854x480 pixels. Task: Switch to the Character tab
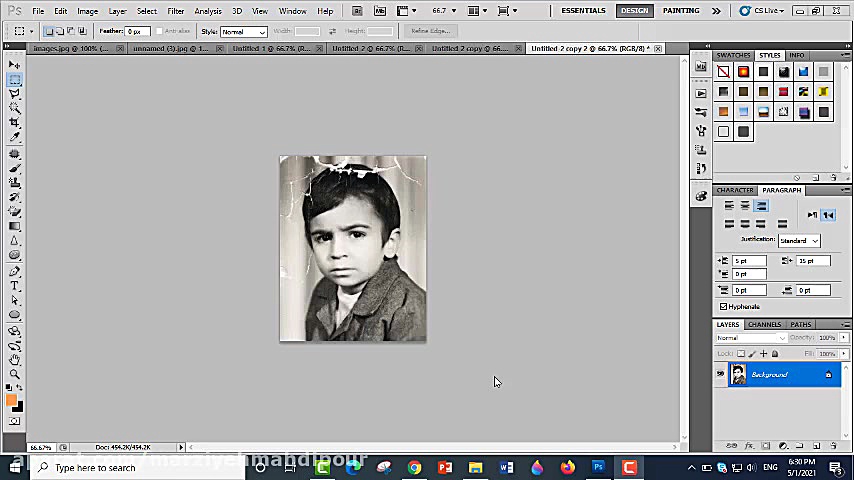tap(735, 190)
